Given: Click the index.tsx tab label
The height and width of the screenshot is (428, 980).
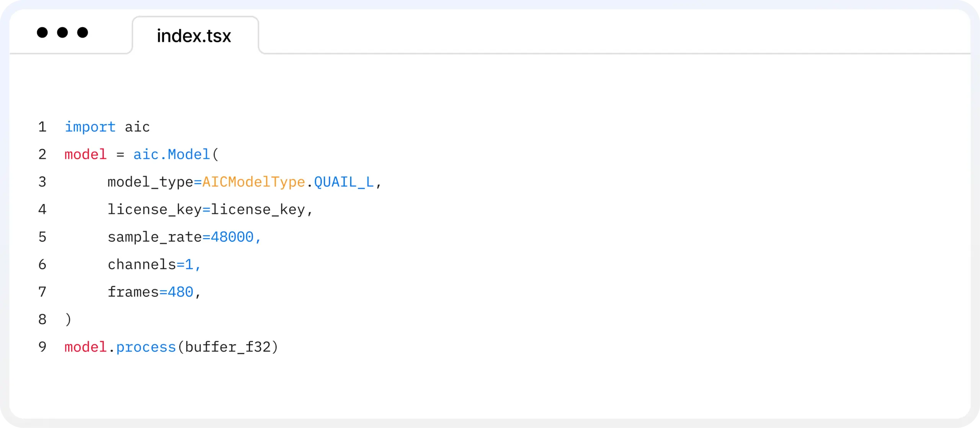Looking at the screenshot, I should [x=194, y=36].
